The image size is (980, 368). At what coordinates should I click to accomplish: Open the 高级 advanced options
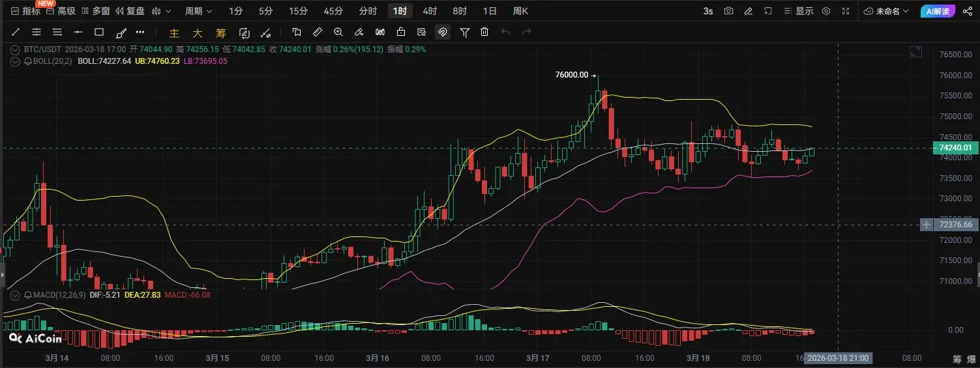click(x=60, y=11)
